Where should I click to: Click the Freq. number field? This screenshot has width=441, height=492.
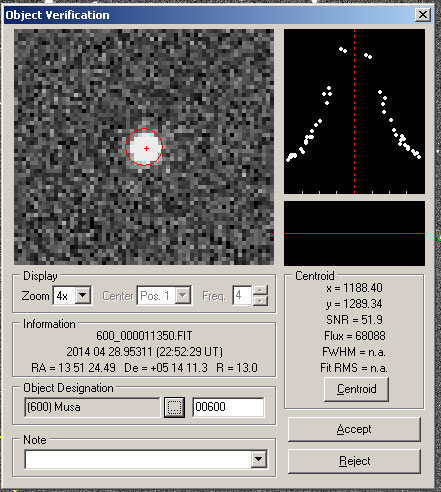[x=242, y=295]
